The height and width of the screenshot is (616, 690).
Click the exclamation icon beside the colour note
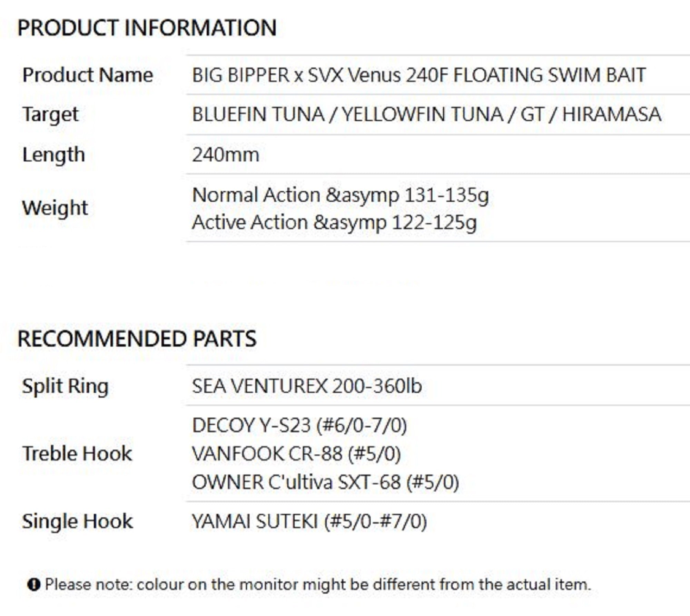33,585
